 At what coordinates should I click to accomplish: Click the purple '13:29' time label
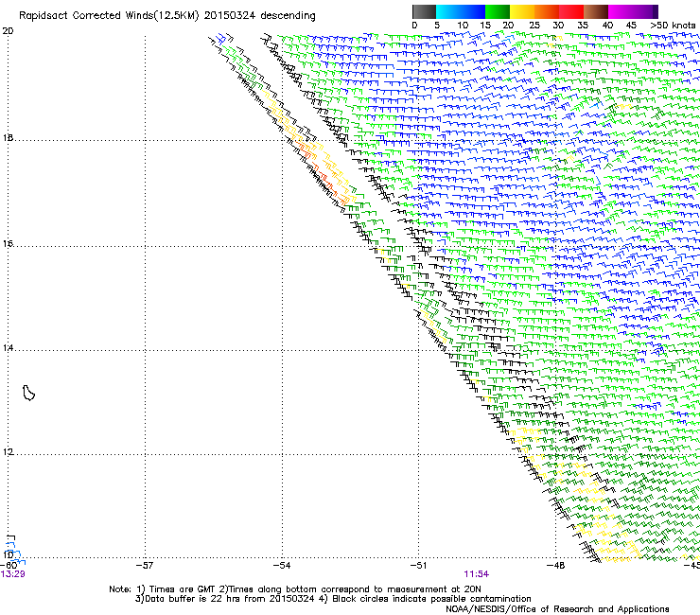13,574
